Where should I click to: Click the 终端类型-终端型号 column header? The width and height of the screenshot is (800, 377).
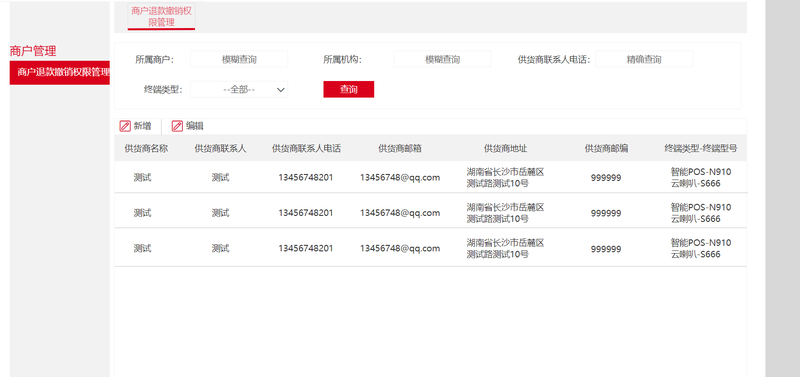pyautogui.click(x=701, y=148)
